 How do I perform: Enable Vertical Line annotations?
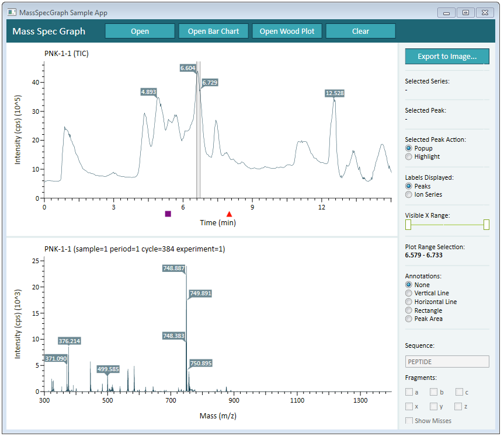(x=409, y=293)
